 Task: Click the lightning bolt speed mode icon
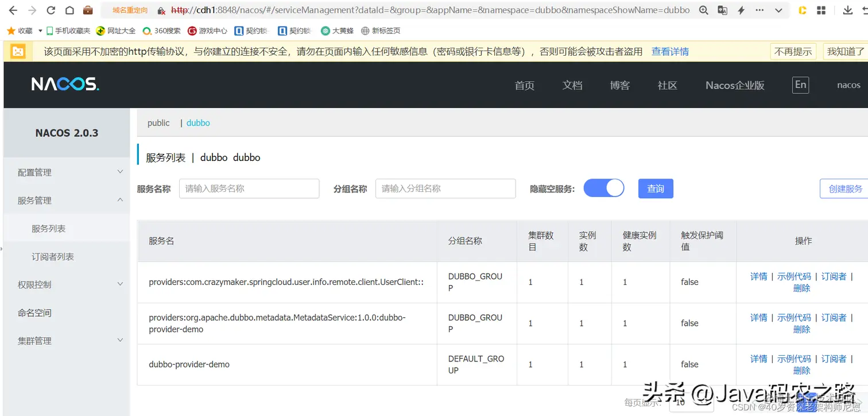[x=741, y=10]
